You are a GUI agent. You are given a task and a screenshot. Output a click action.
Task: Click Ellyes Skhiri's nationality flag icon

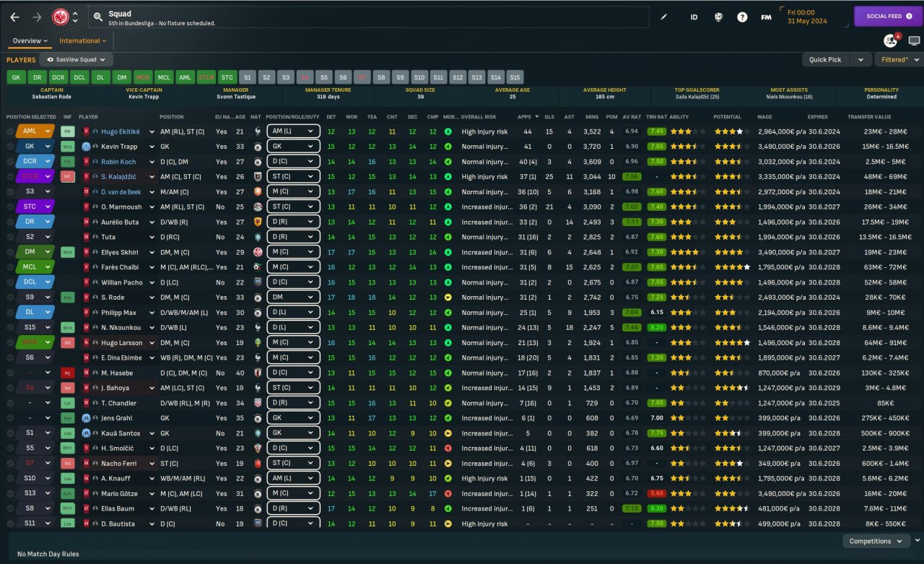tap(256, 252)
